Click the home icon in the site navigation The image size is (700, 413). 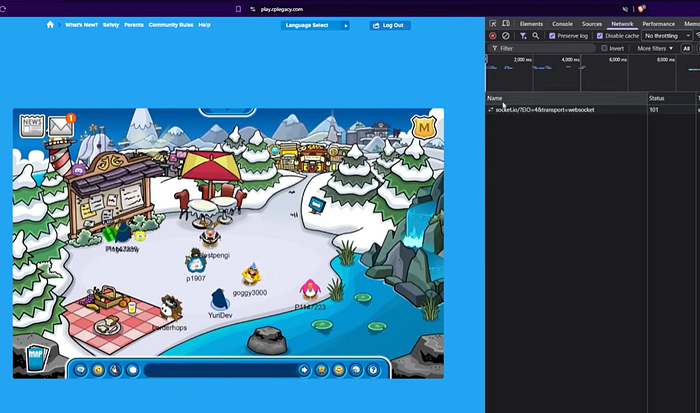coord(50,25)
